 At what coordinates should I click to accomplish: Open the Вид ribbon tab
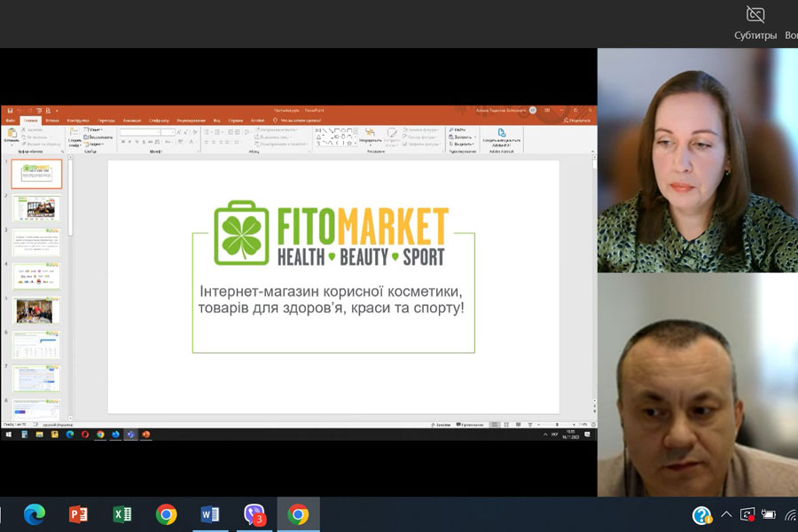[x=217, y=121]
